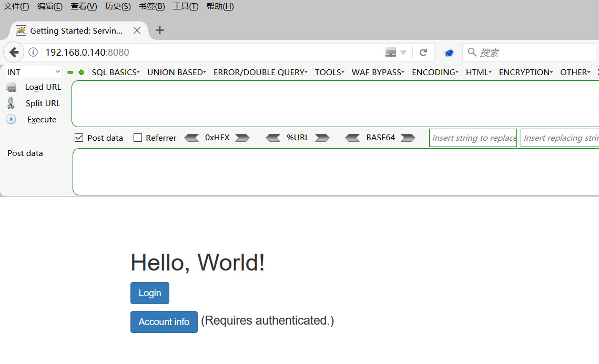Expand the SQL BASICS menu

point(115,72)
